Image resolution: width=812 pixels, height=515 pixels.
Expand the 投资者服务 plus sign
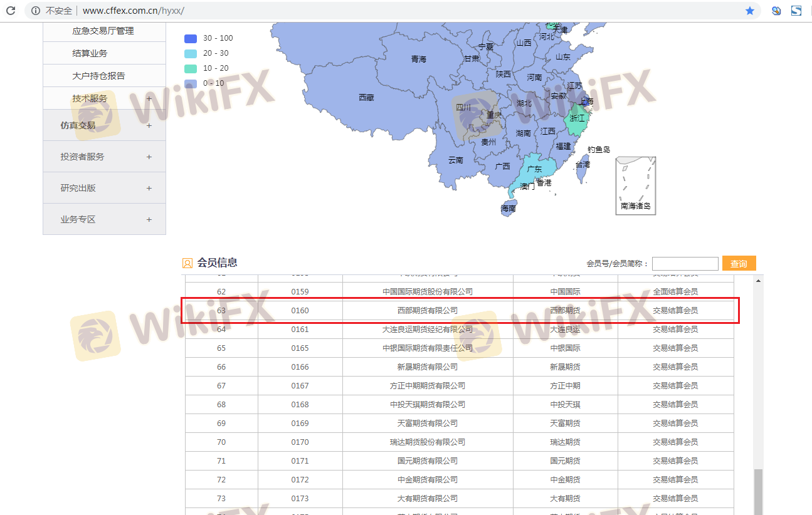149,157
